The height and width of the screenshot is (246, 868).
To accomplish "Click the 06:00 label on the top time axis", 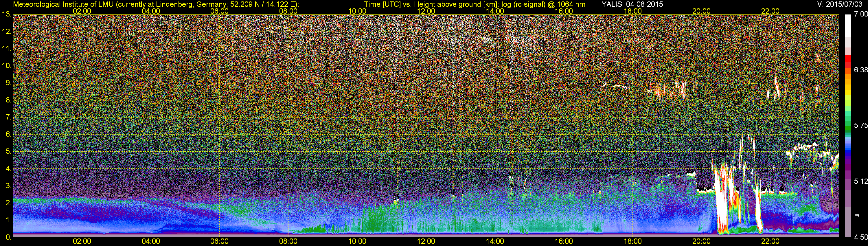I will 219,11.
